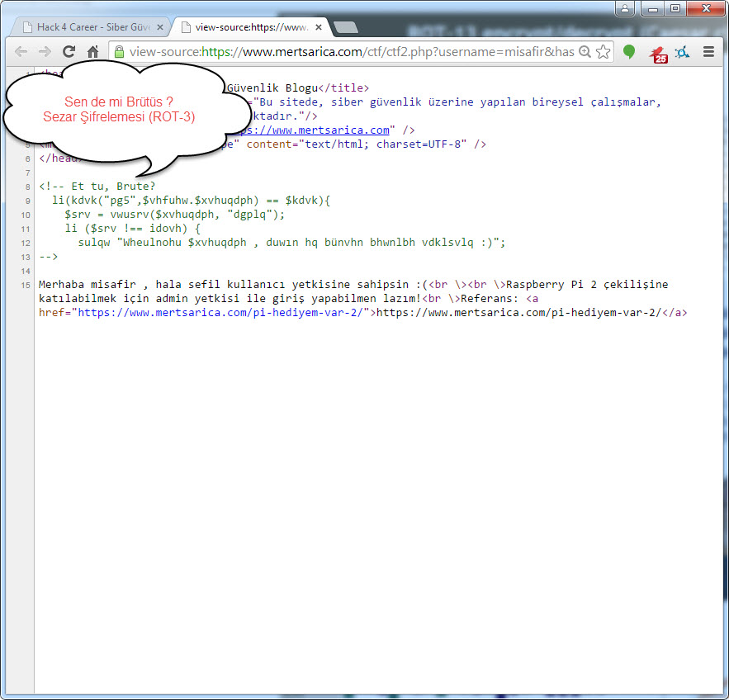Click the green Hangouts extension icon
Viewport: 729px width, 700px height.
coord(629,52)
